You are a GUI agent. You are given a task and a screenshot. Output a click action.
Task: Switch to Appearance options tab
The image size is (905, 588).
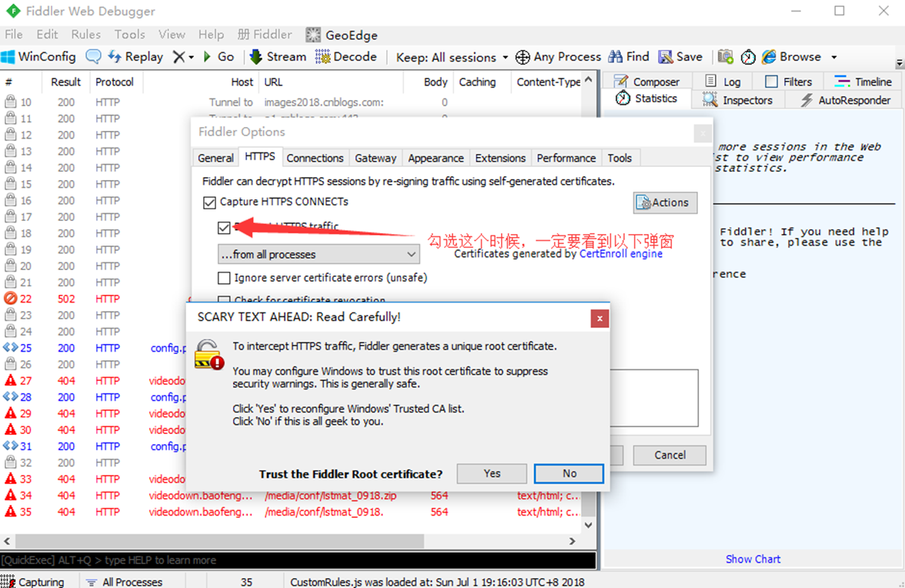click(x=436, y=158)
